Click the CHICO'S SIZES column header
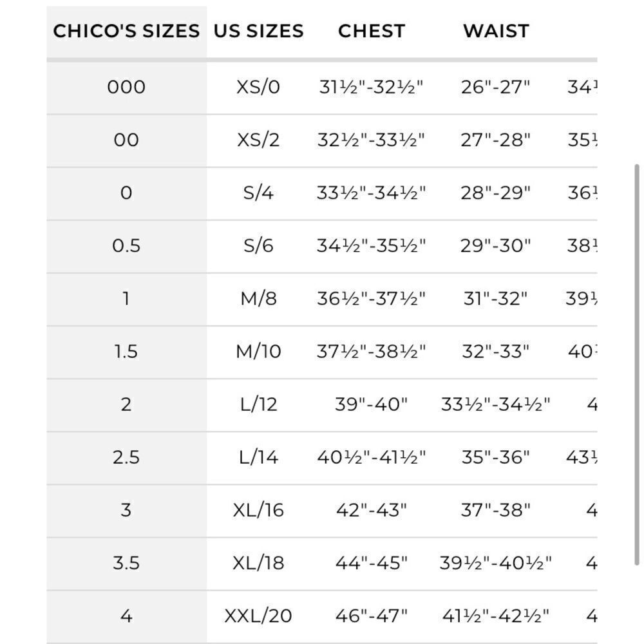This screenshot has height=644, width=644. [x=126, y=31]
